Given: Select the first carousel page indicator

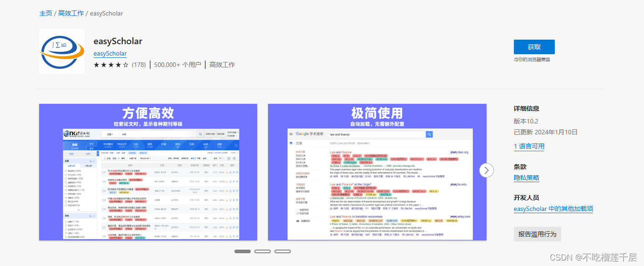Looking at the screenshot, I should tap(243, 251).
